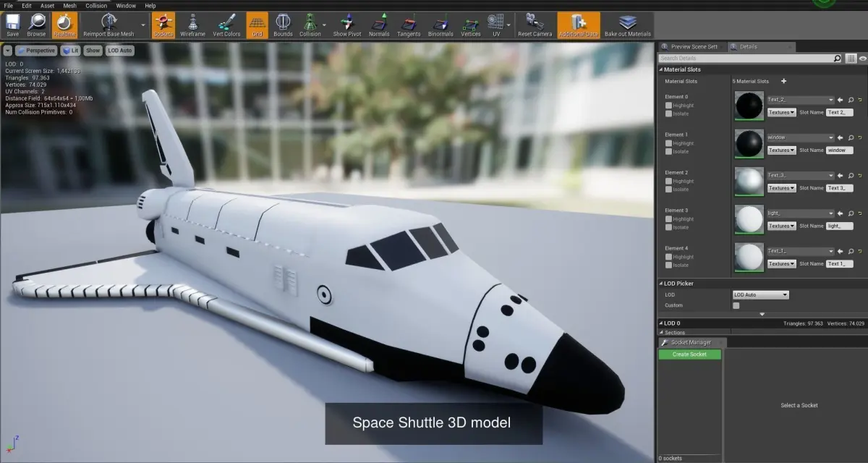Viewport: 868px width, 463px height.
Task: Click Bake out Materials icon
Action: tap(627, 25)
